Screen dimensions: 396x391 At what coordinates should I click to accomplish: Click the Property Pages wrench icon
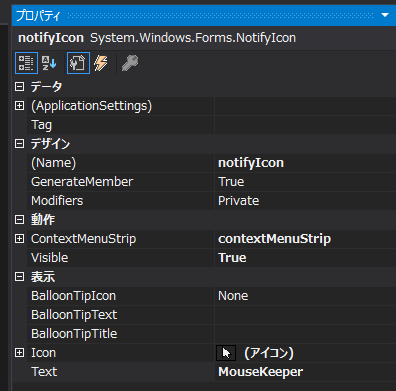click(130, 63)
